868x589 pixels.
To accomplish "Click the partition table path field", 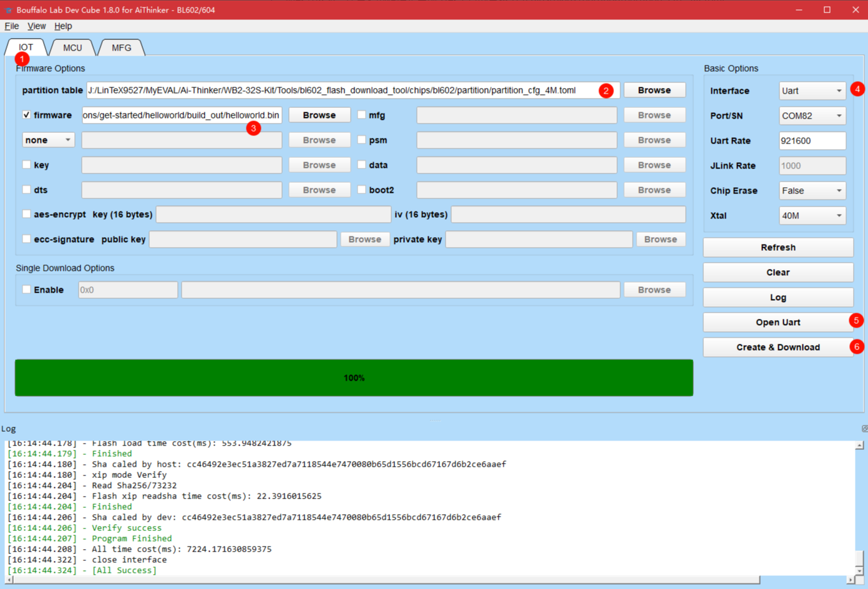I will [353, 90].
